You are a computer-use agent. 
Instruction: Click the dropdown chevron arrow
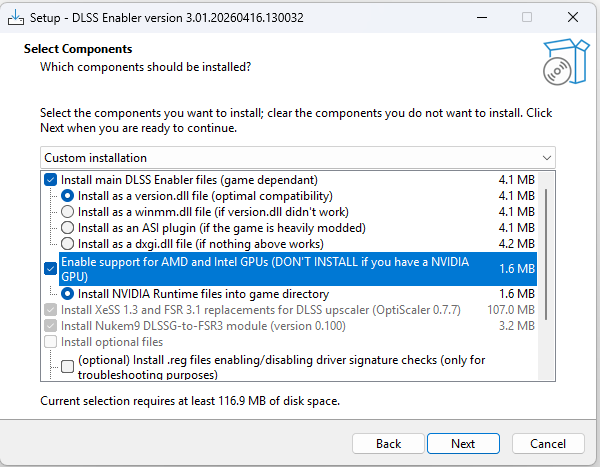(x=545, y=158)
